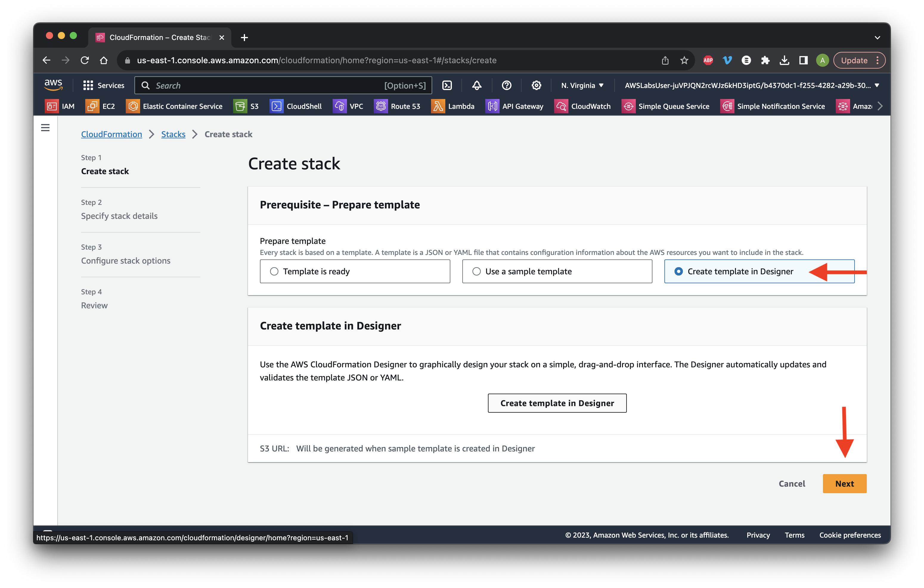Click the browser address bar URL
The height and width of the screenshot is (588, 924).
tap(317, 60)
